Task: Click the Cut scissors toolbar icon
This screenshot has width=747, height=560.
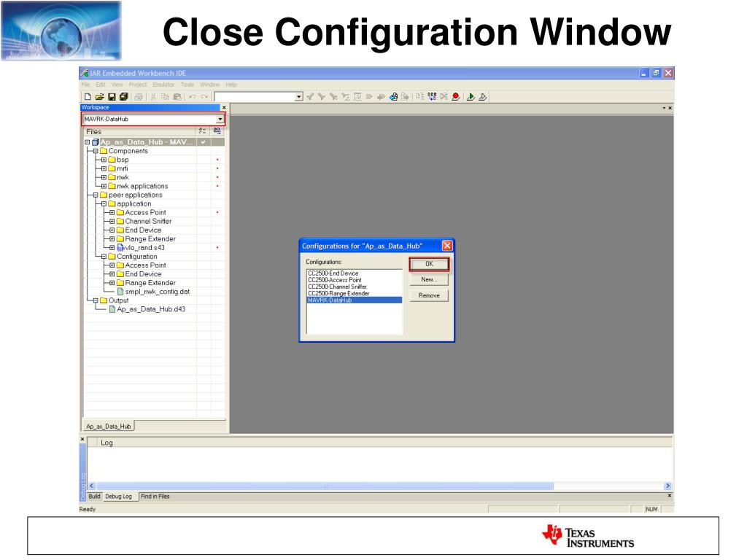Action: tap(153, 97)
